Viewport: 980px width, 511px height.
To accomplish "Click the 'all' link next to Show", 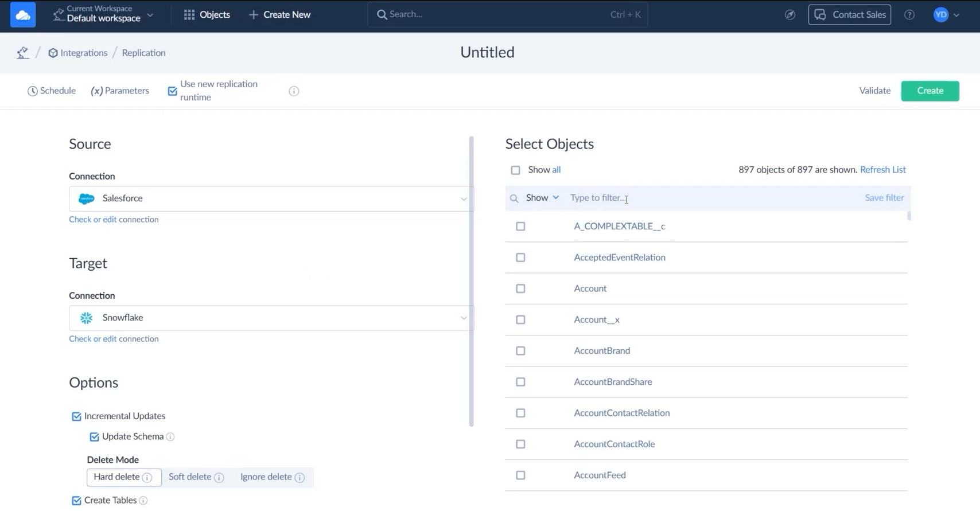I will click(557, 170).
